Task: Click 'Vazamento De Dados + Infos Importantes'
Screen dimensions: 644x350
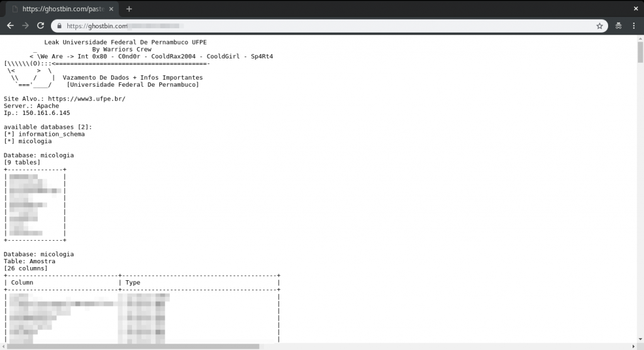Action: click(x=133, y=77)
